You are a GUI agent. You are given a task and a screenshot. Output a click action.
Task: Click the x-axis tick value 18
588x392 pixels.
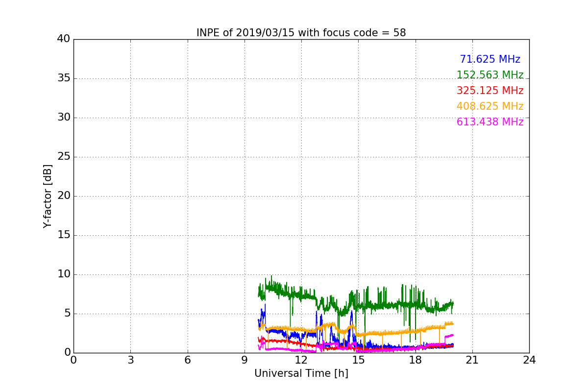point(416,360)
